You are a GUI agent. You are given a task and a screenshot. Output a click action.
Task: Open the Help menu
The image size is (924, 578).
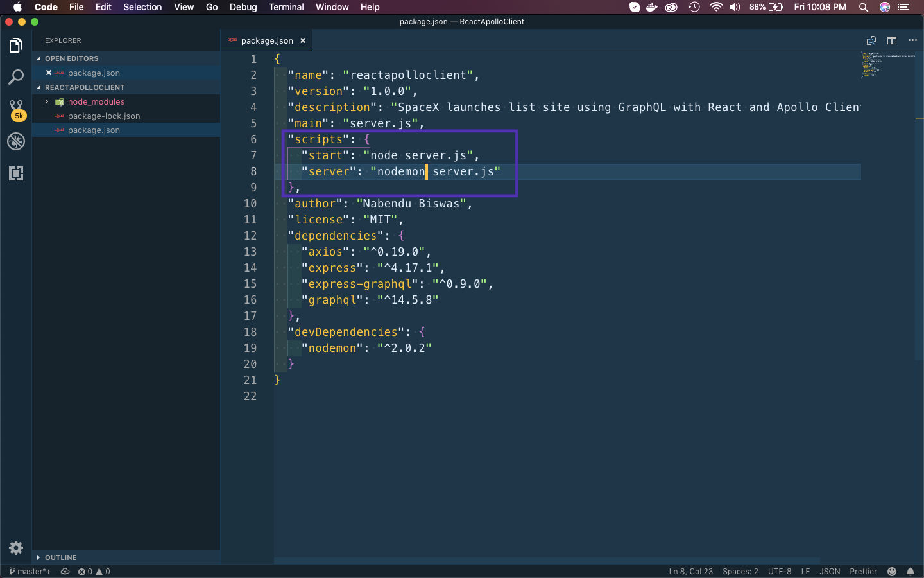[x=370, y=7]
